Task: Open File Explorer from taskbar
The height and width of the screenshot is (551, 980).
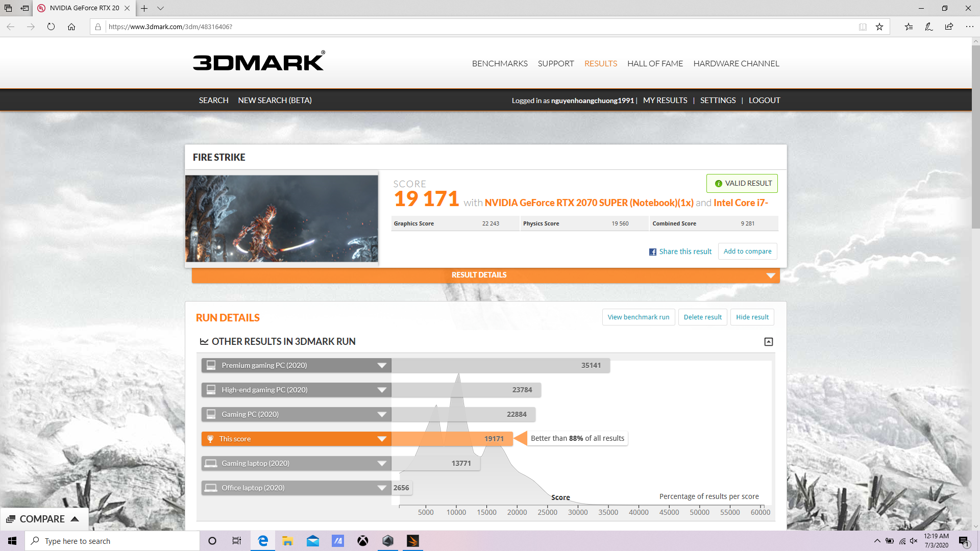Action: (288, 541)
